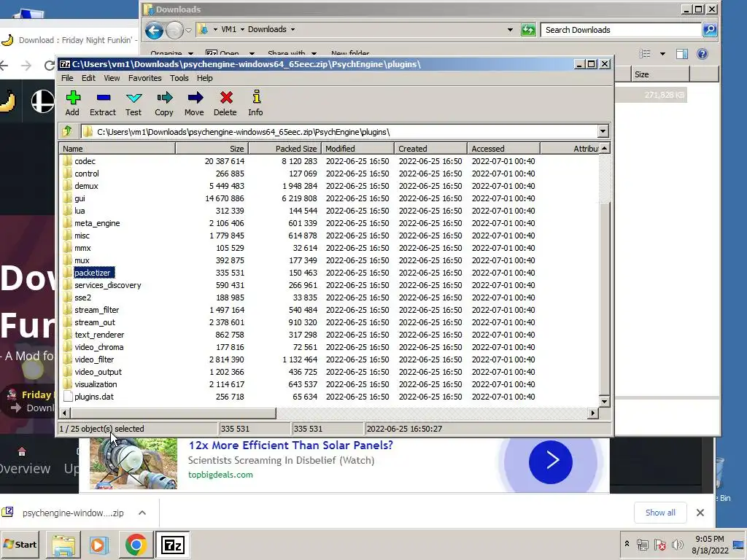
Task: Select the stream_filter folder
Action: coord(97,309)
